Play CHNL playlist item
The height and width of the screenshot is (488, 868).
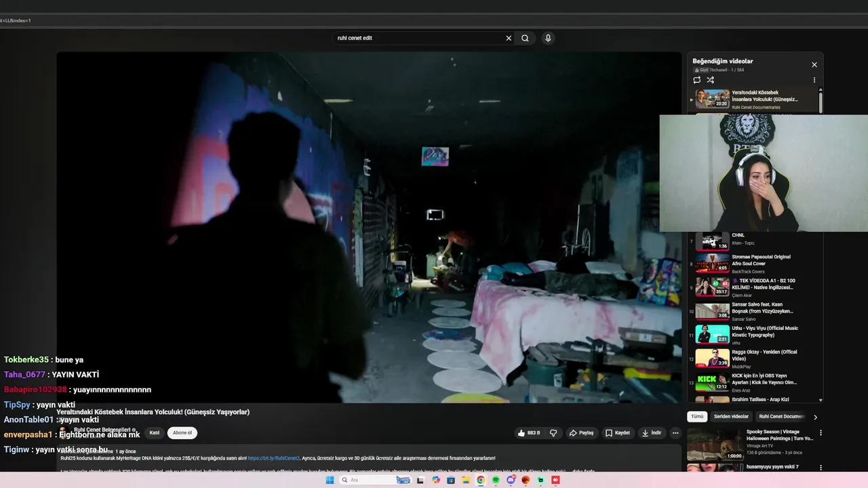(754, 239)
